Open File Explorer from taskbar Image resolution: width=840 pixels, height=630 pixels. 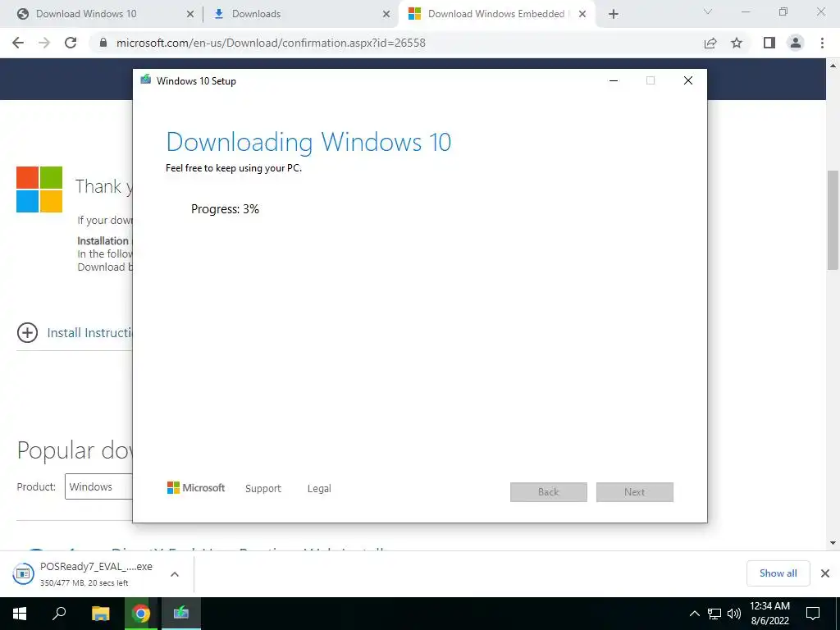coord(100,614)
